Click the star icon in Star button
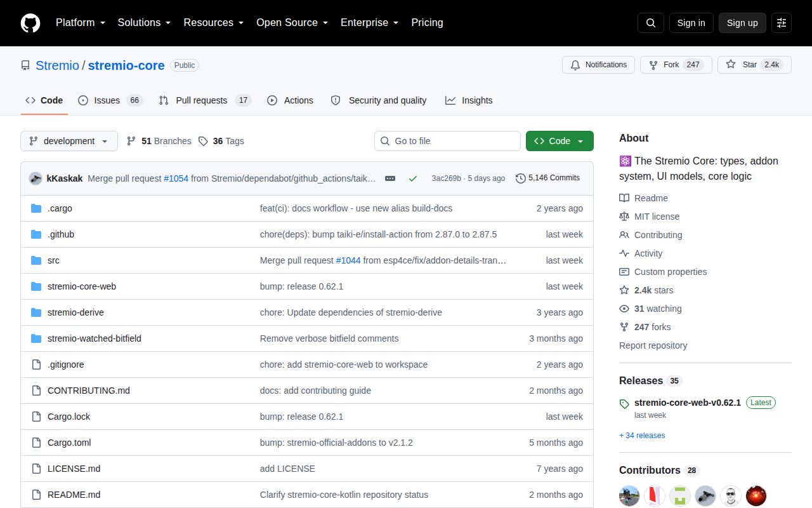This screenshot has width=812, height=508. click(731, 65)
